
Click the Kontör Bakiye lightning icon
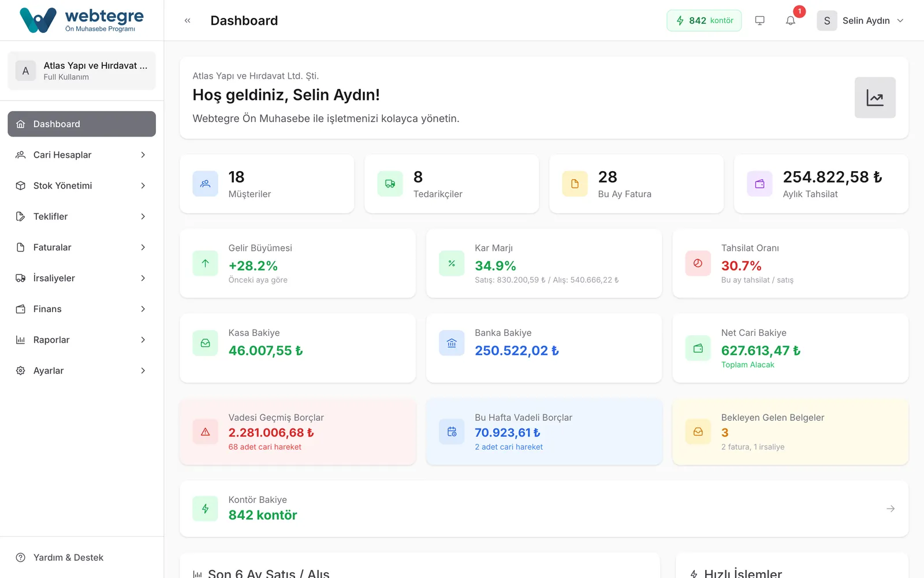tap(205, 509)
